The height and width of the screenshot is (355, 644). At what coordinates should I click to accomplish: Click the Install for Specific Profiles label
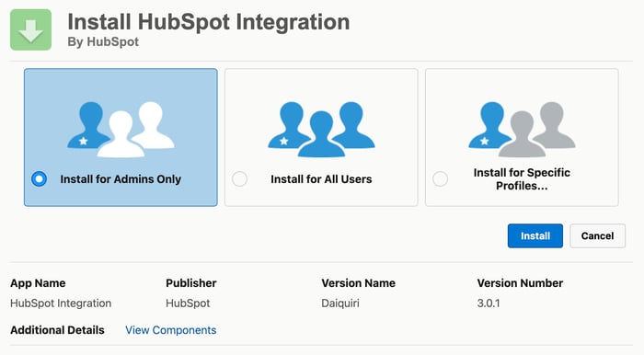(x=522, y=179)
